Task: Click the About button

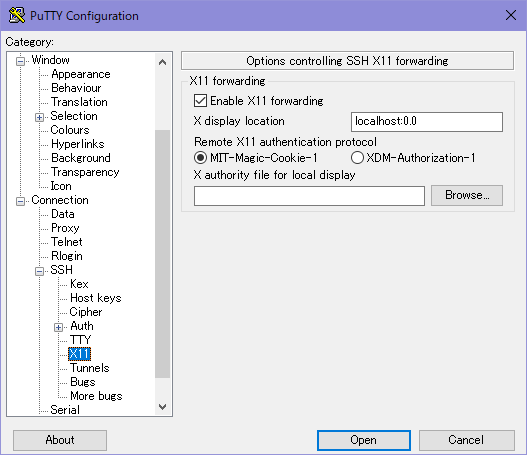Action: tap(60, 440)
